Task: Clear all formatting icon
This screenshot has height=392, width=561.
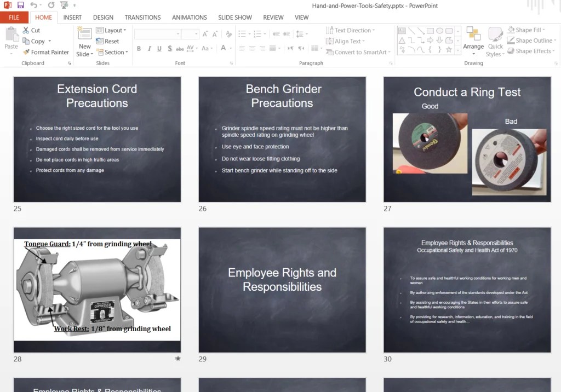Action: point(228,34)
